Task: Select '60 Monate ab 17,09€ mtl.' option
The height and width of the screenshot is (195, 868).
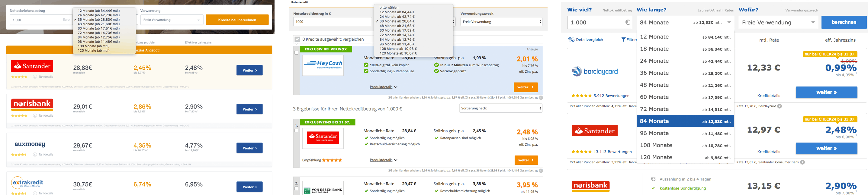Action: (685, 97)
